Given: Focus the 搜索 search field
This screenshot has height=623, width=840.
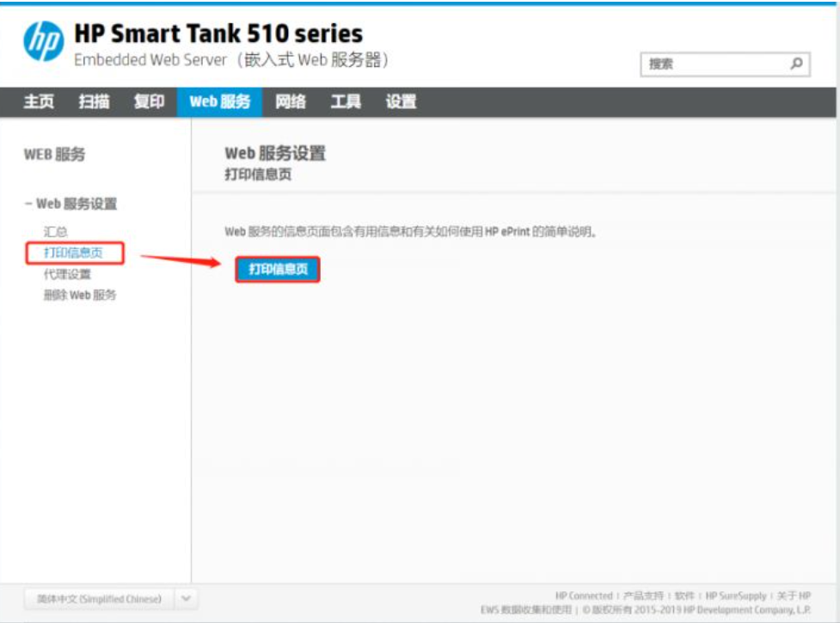Looking at the screenshot, I should 725,64.
